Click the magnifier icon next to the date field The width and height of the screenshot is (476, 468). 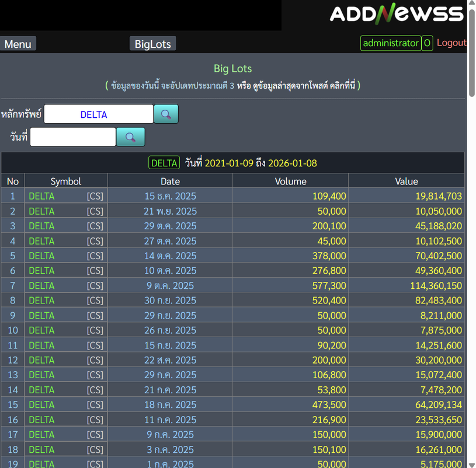(x=130, y=137)
